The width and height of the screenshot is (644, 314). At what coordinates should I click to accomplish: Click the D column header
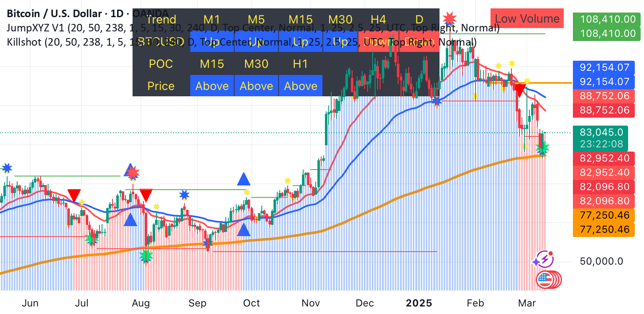click(419, 19)
